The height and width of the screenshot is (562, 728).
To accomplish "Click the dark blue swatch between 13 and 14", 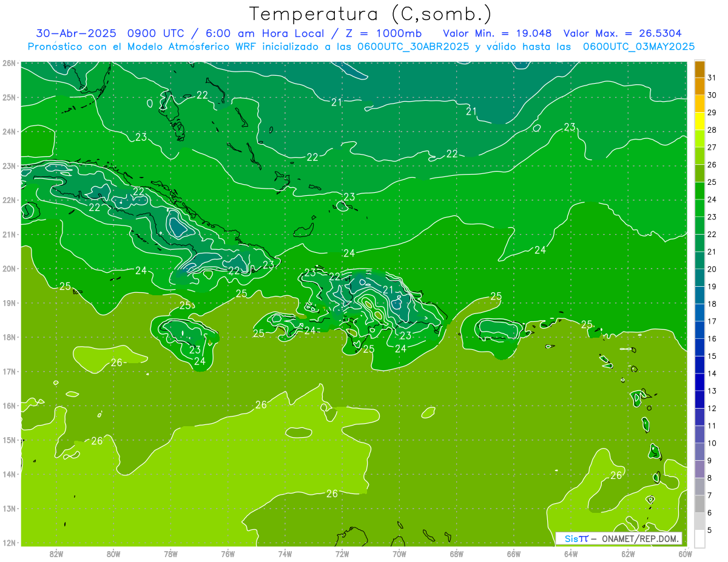I will pyautogui.click(x=699, y=382).
